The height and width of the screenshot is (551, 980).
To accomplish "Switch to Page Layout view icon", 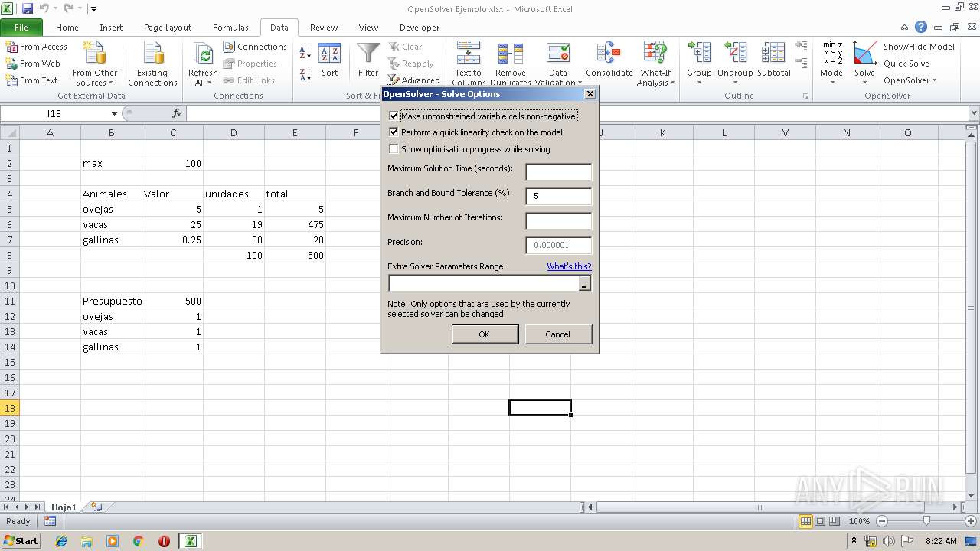I will 820,521.
